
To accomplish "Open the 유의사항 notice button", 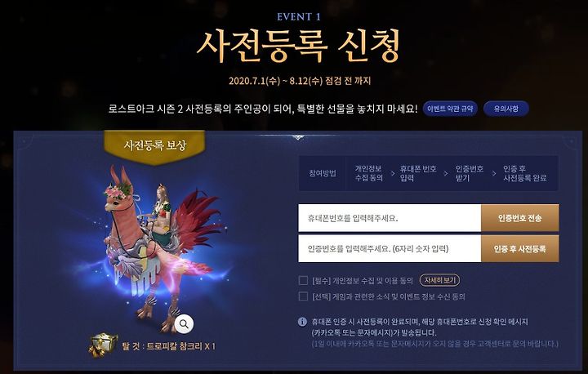I will [x=506, y=109].
